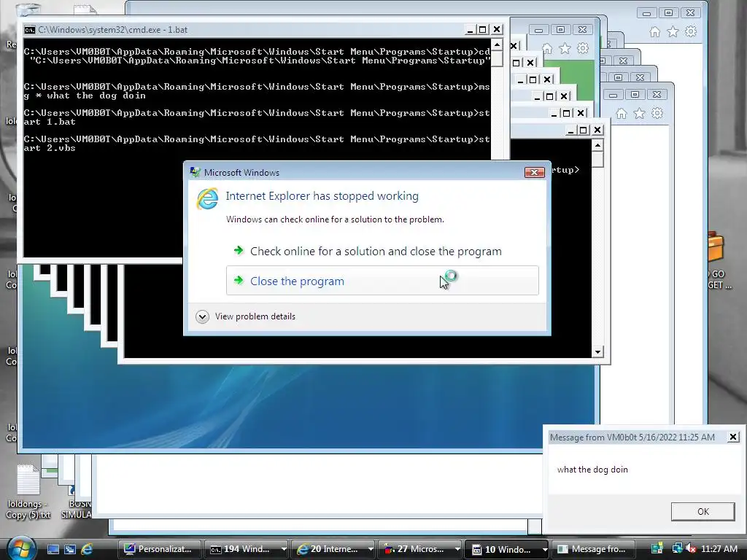Viewport: 747px width, 560px height.
Task: Close the Message from VM0b0t popup
Action: coord(733,437)
